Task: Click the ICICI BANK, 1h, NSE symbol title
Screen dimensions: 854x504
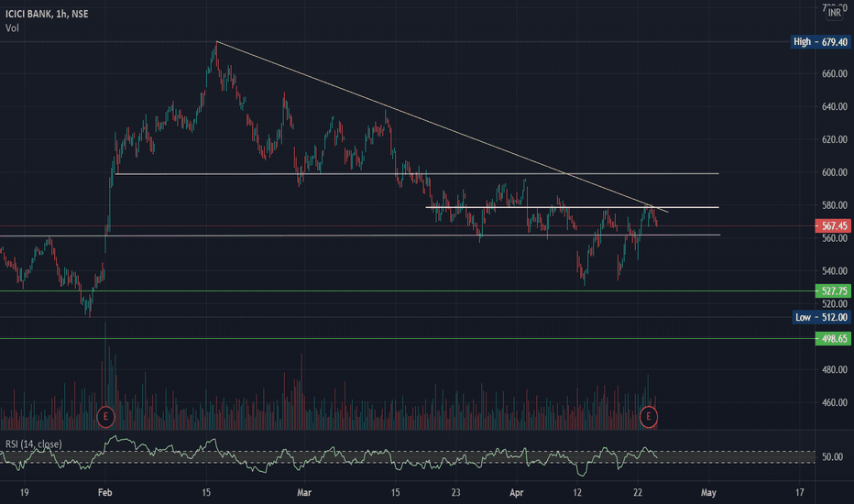Action: [47, 14]
